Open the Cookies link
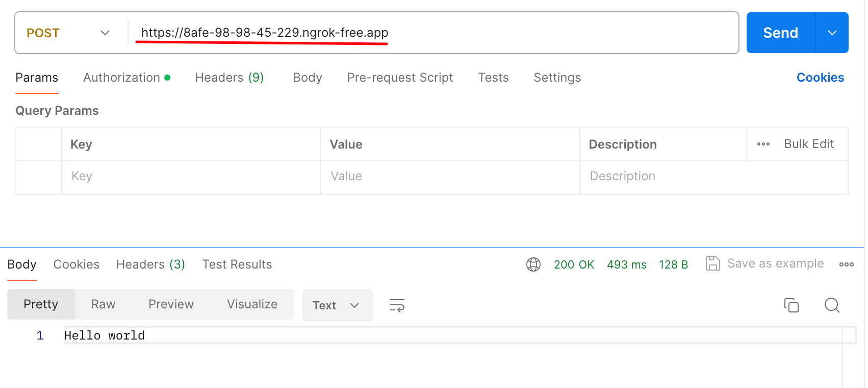The height and width of the screenshot is (388, 868). tap(820, 78)
